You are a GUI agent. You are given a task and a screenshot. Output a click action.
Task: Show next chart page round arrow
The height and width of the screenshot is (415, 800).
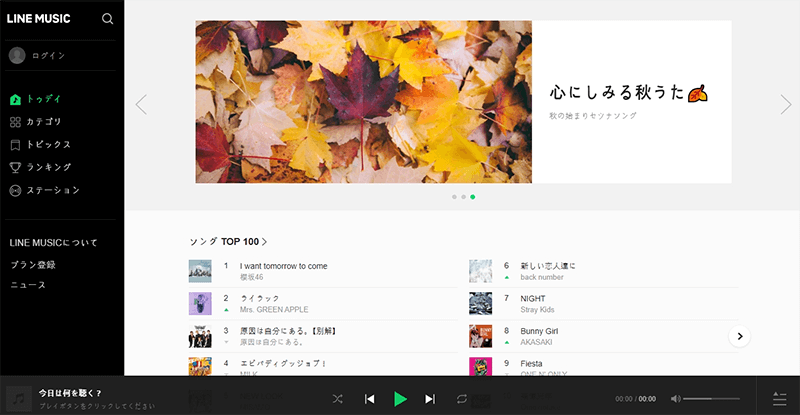[740, 336]
